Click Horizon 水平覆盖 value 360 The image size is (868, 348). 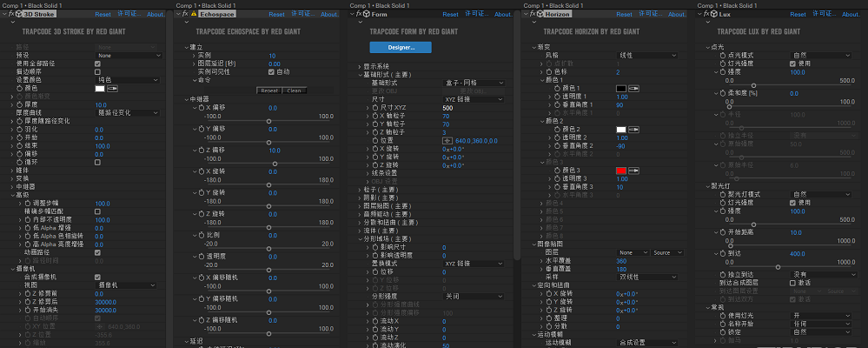coord(621,261)
